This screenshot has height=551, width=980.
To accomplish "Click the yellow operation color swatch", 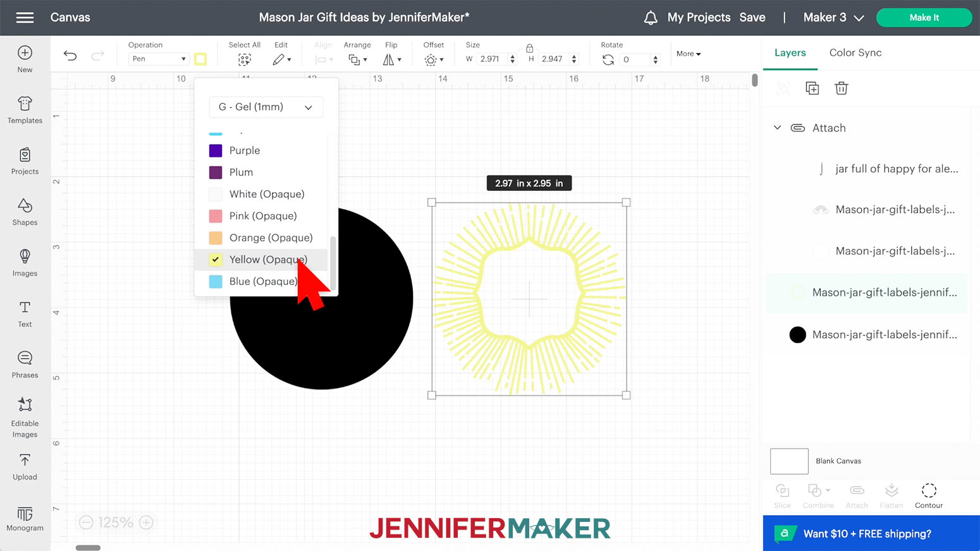I will point(200,59).
